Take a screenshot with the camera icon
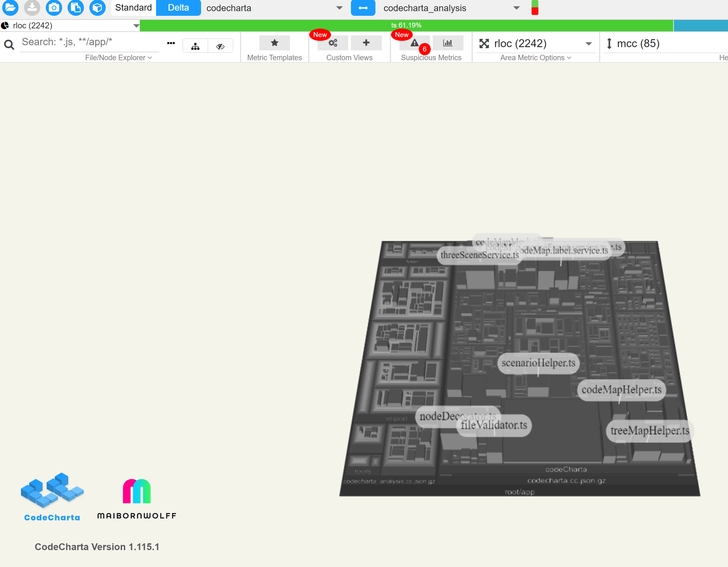The image size is (728, 567). point(54,8)
